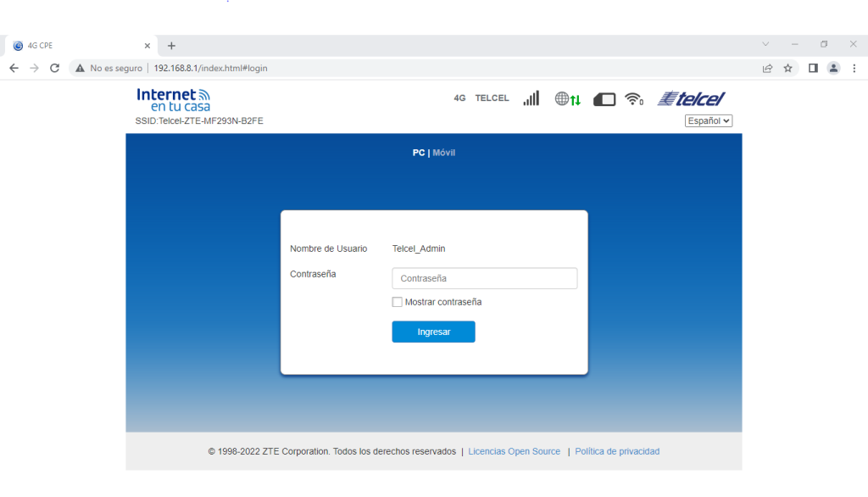The height and width of the screenshot is (497, 868).
Task: Click the address bar URL 192.168.8.1
Action: click(x=210, y=68)
